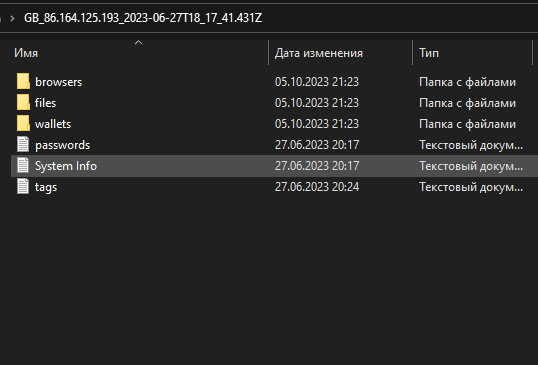This screenshot has height=365, width=538.
Task: Open the browsers folder icon
Action: pyautogui.click(x=23, y=82)
